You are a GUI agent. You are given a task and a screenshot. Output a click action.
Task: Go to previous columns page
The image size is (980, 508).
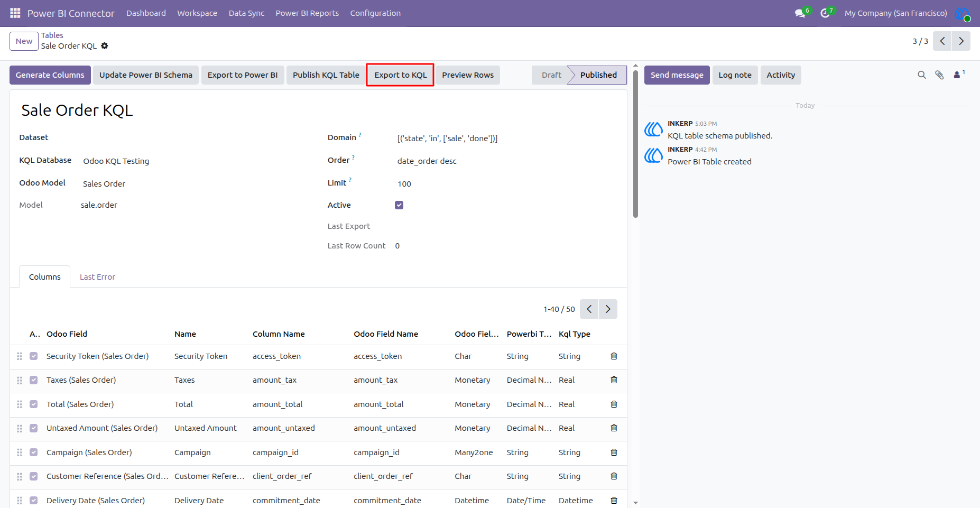(589, 309)
